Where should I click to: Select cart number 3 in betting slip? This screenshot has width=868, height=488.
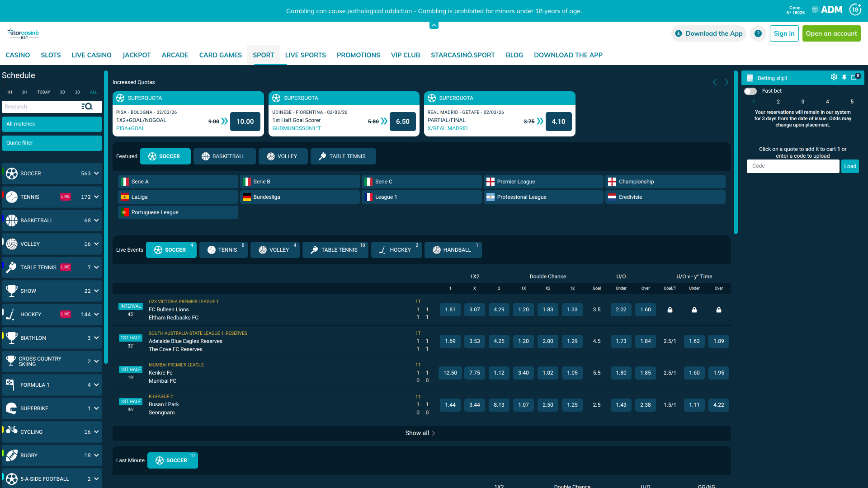(803, 102)
